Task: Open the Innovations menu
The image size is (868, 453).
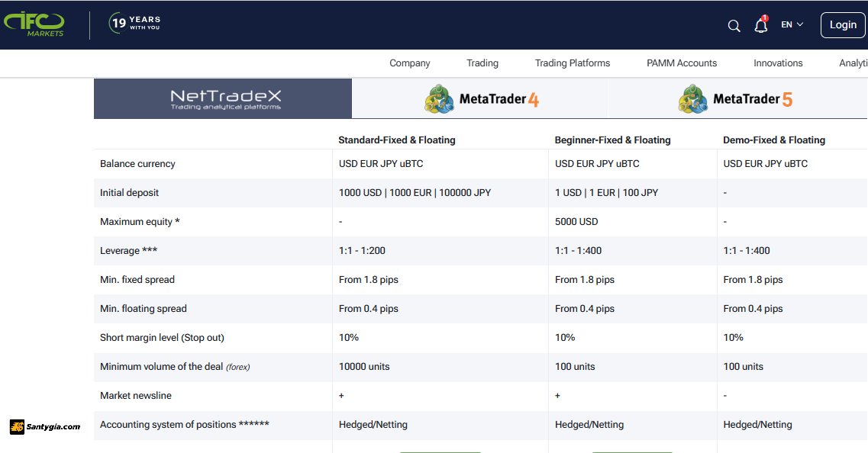Action: [778, 63]
